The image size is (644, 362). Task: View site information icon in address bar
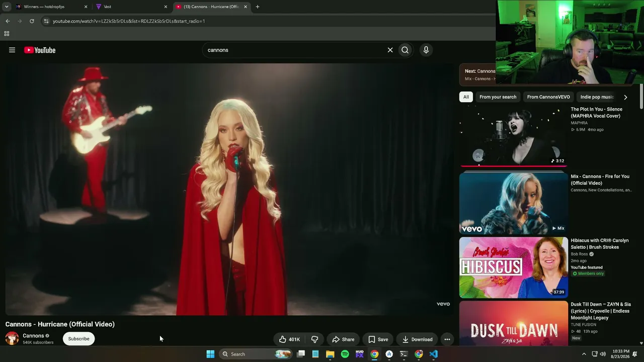46,21
